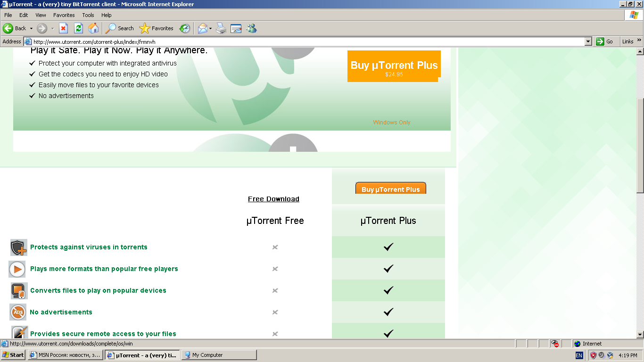The image size is (644, 362).
Task: Open the Search pane from the toolbar
Action: 120,28
